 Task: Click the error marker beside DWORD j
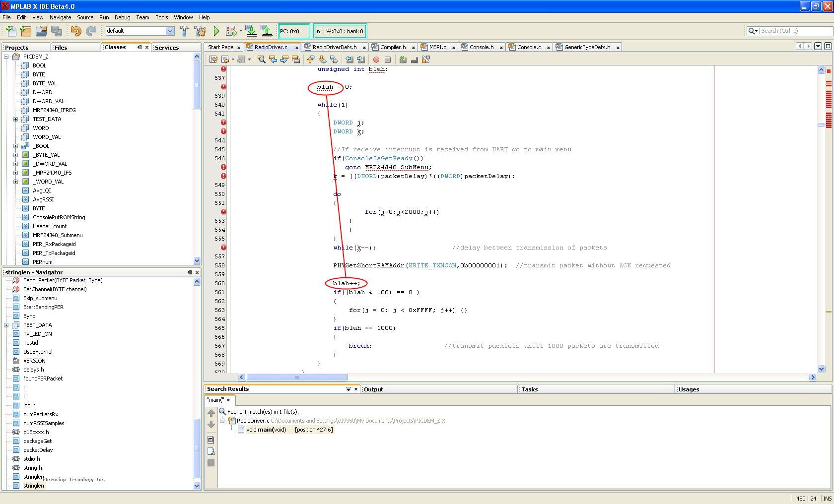pyautogui.click(x=223, y=123)
